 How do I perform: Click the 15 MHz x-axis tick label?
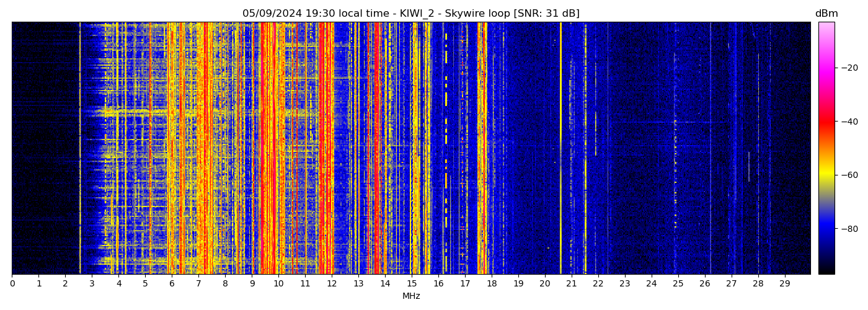pos(412,283)
